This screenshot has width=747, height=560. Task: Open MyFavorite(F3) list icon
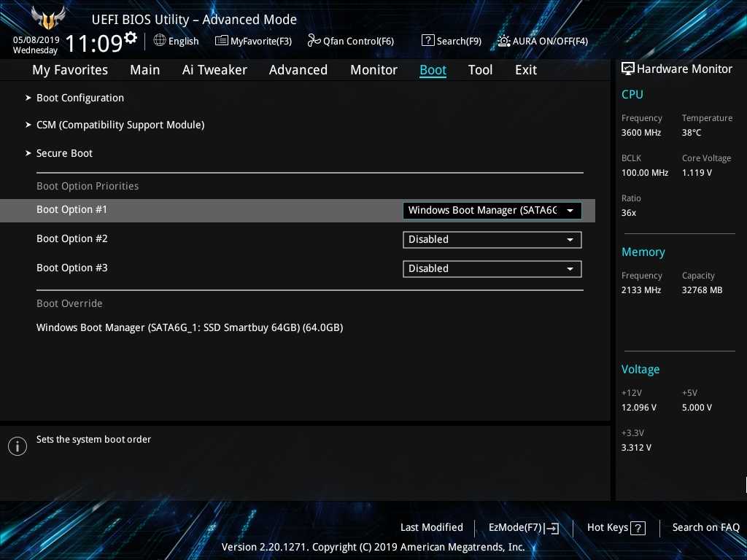tap(222, 41)
